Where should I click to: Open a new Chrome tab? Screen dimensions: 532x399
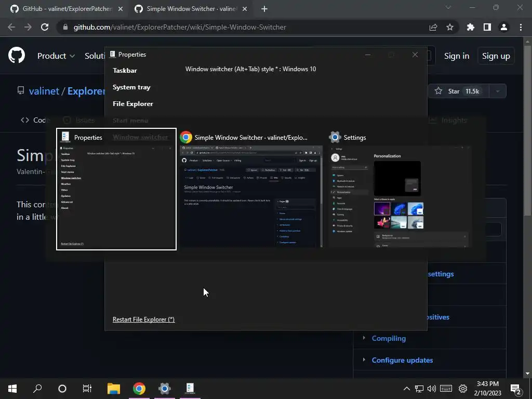[x=264, y=9]
